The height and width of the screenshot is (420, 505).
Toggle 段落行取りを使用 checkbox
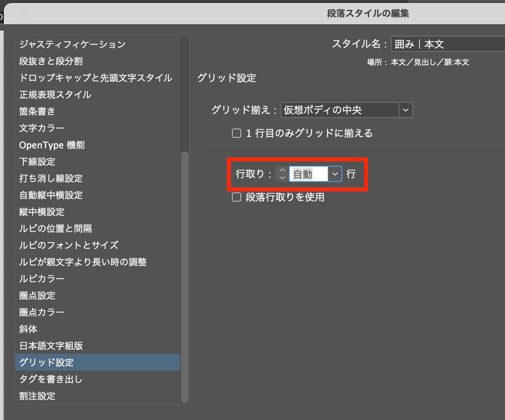(237, 197)
